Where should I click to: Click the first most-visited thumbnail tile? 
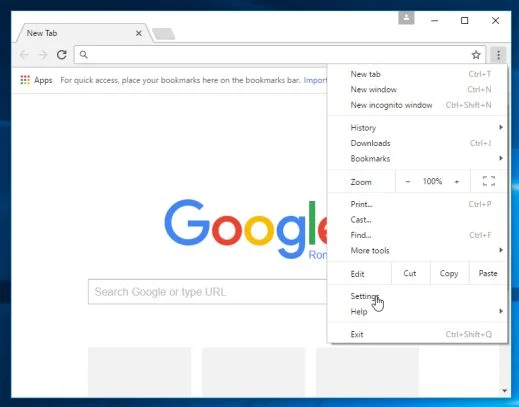(140, 372)
